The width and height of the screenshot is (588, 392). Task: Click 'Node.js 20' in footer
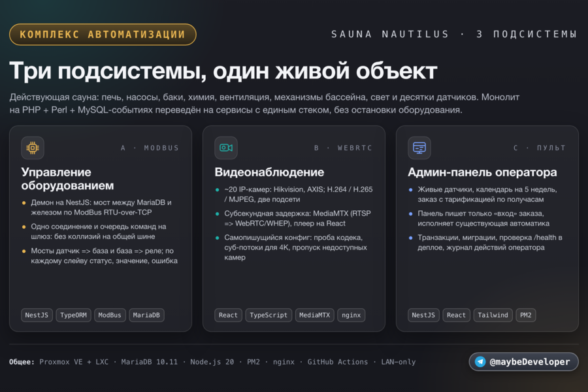pyautogui.click(x=212, y=362)
